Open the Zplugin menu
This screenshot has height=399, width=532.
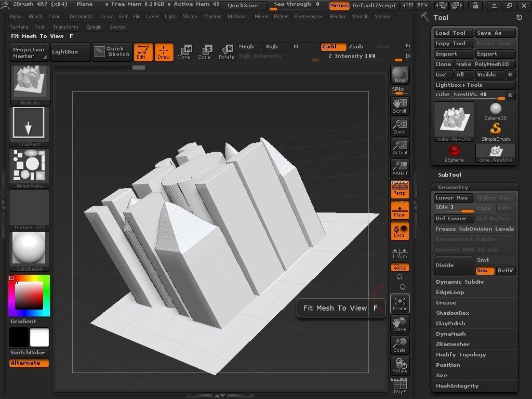pos(94,27)
